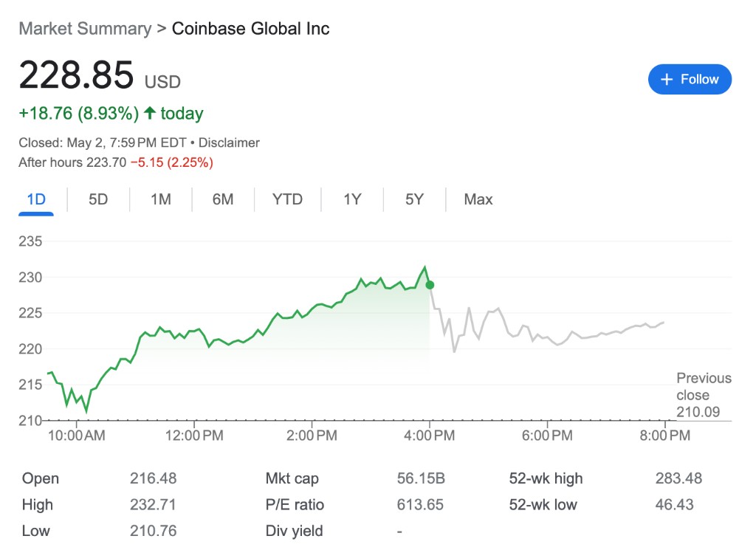Switch to the 5Y range tab
Viewport: 756px width, 550px height.
[x=414, y=199]
